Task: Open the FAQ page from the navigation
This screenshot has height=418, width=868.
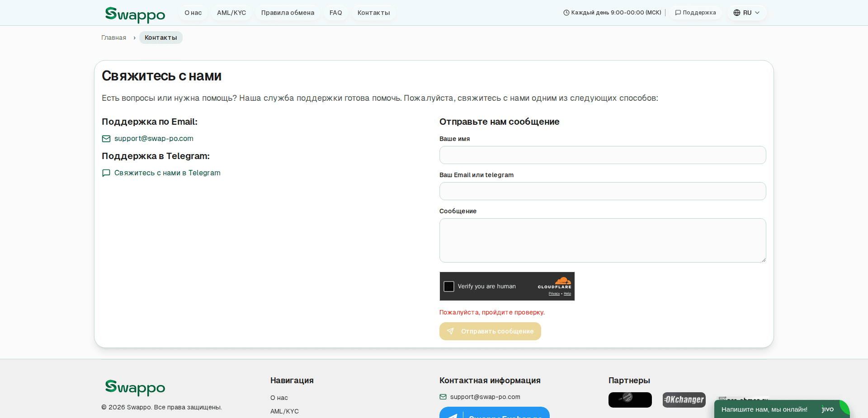Action: [335, 13]
